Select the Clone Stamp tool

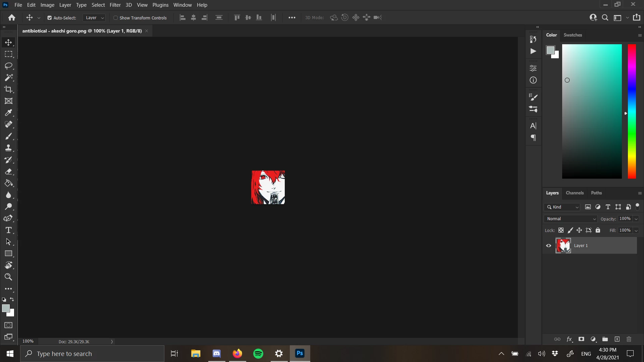click(8, 148)
